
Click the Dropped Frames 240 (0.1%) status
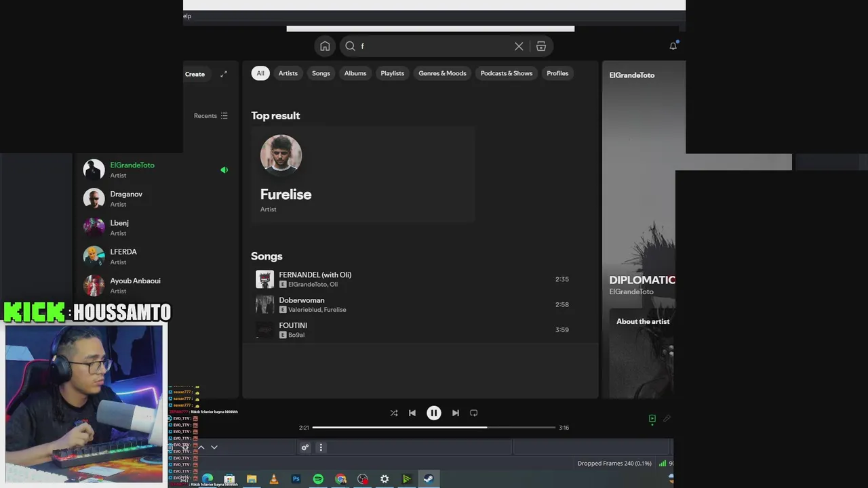point(614,464)
